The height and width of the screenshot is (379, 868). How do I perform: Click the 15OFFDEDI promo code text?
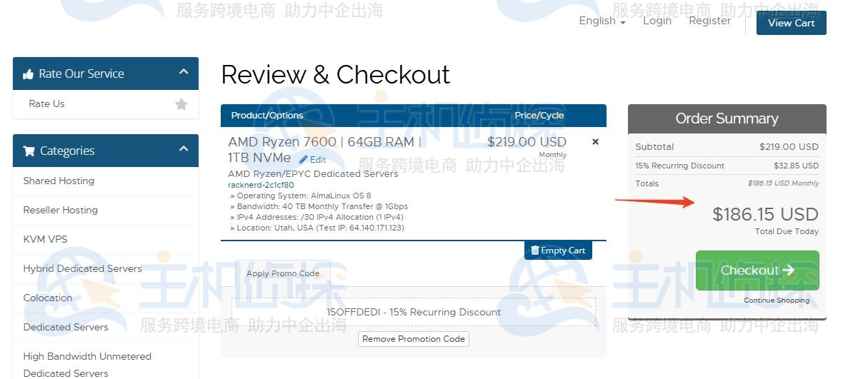click(x=414, y=312)
